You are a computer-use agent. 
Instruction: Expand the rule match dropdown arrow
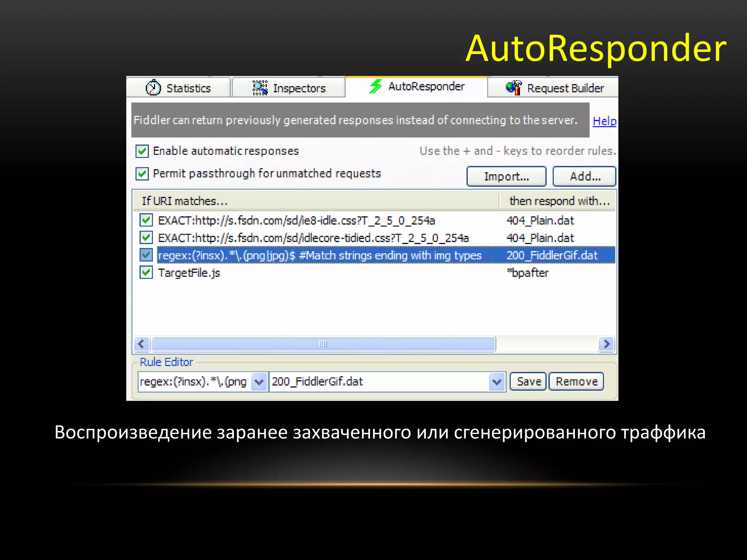click(x=259, y=382)
